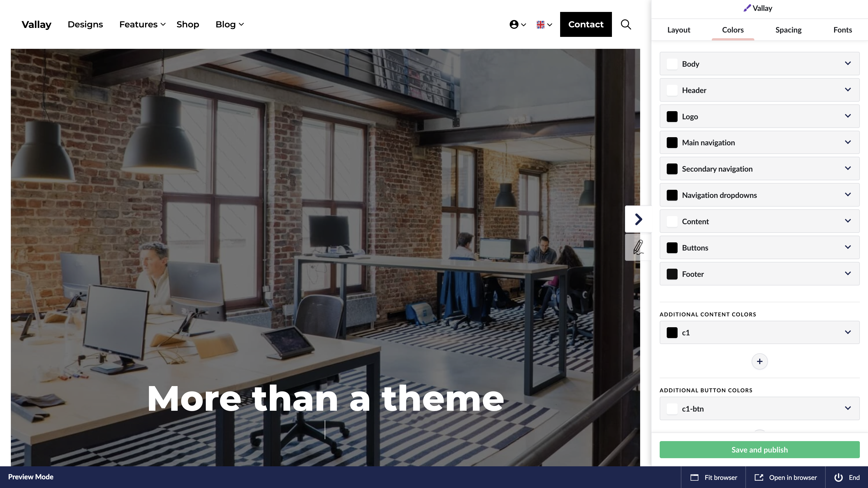Switch to the Layout tab
The width and height of the screenshot is (868, 488).
coord(679,30)
